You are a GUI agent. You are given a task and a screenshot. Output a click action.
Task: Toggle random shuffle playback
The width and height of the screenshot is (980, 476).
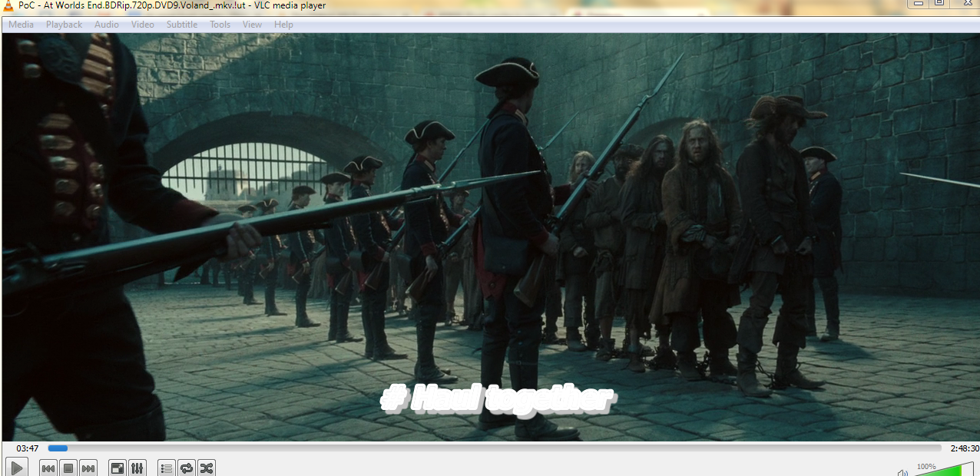coord(207,468)
